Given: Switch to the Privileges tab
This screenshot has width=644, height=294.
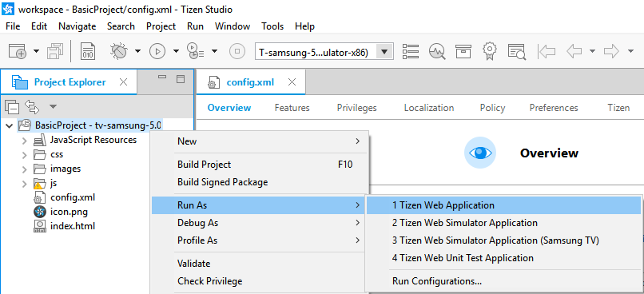Looking at the screenshot, I should (357, 108).
